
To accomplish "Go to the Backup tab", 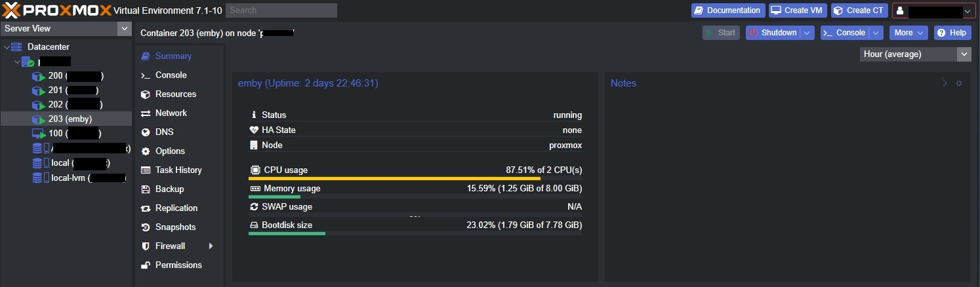I will (x=179, y=189).
